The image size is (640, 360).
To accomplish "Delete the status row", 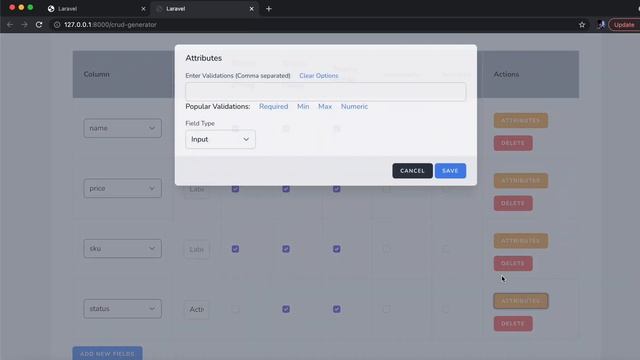I will pos(513,324).
